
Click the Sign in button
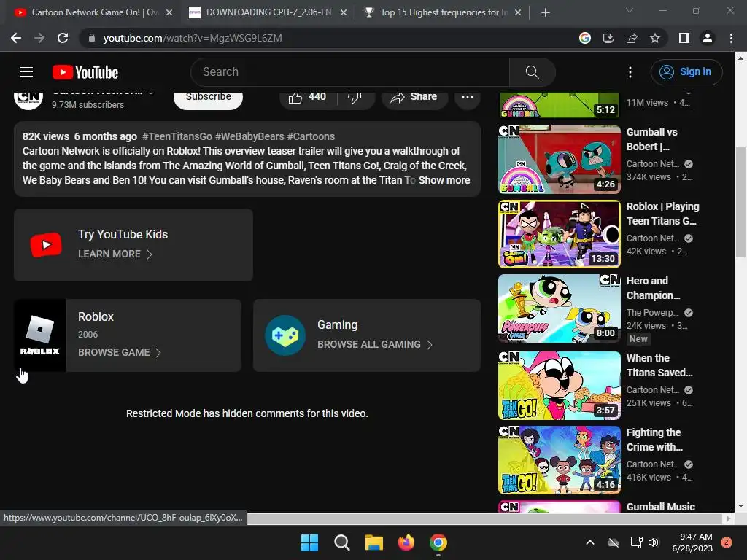tap(686, 72)
